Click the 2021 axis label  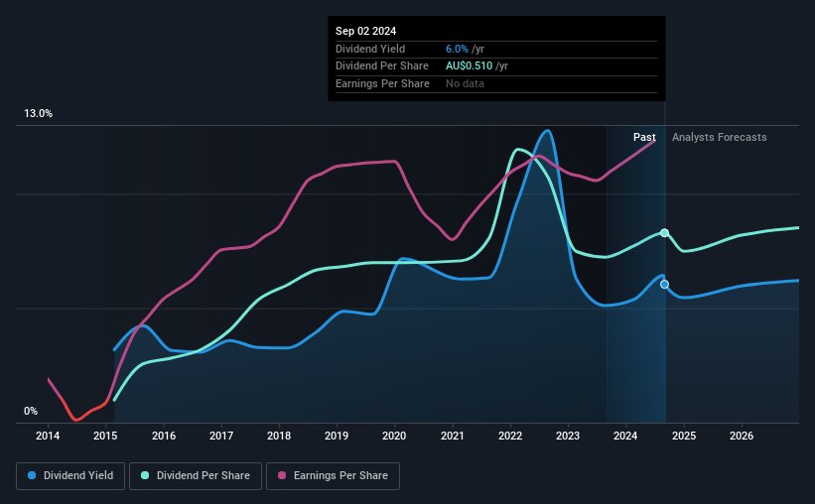point(453,436)
